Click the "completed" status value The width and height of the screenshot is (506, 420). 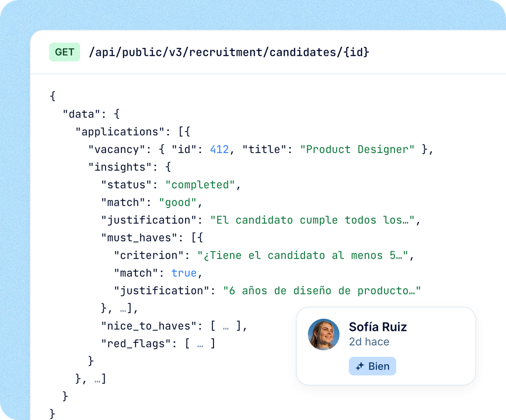200,185
